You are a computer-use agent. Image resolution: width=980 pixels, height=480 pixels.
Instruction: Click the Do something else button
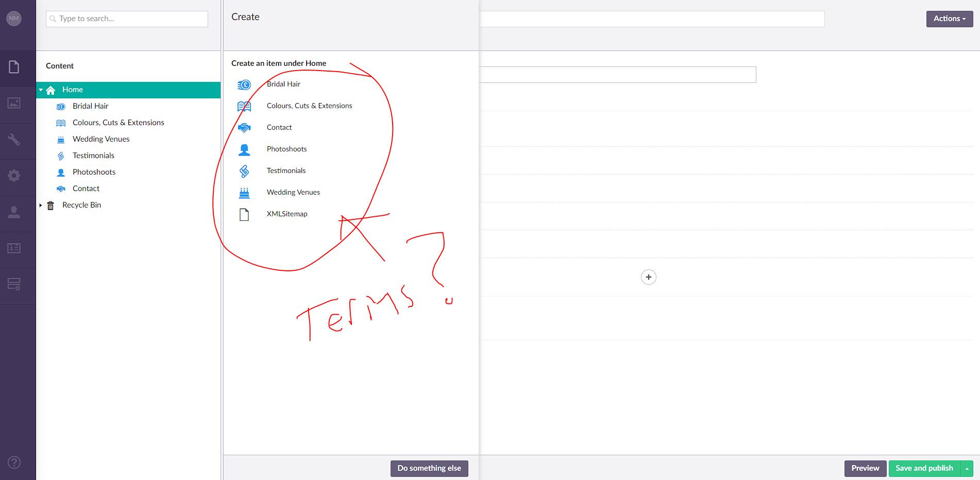[429, 468]
